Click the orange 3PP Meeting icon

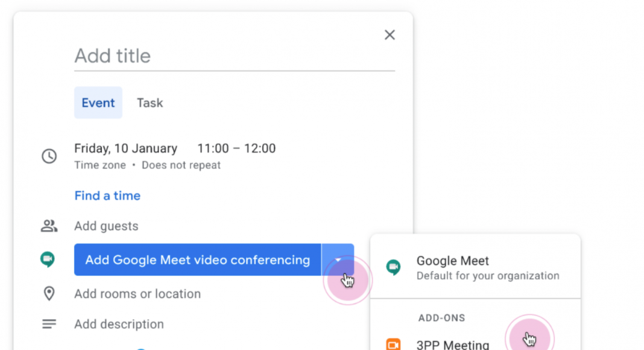coord(393,344)
